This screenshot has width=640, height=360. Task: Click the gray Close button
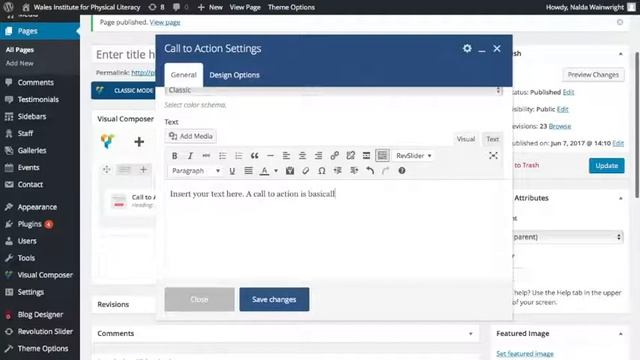199,299
